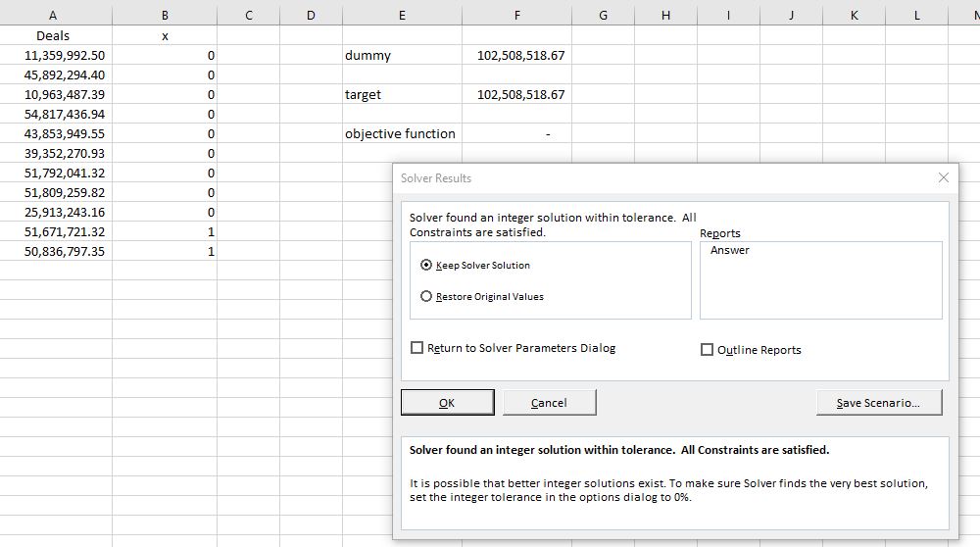Select column A header

point(53,16)
